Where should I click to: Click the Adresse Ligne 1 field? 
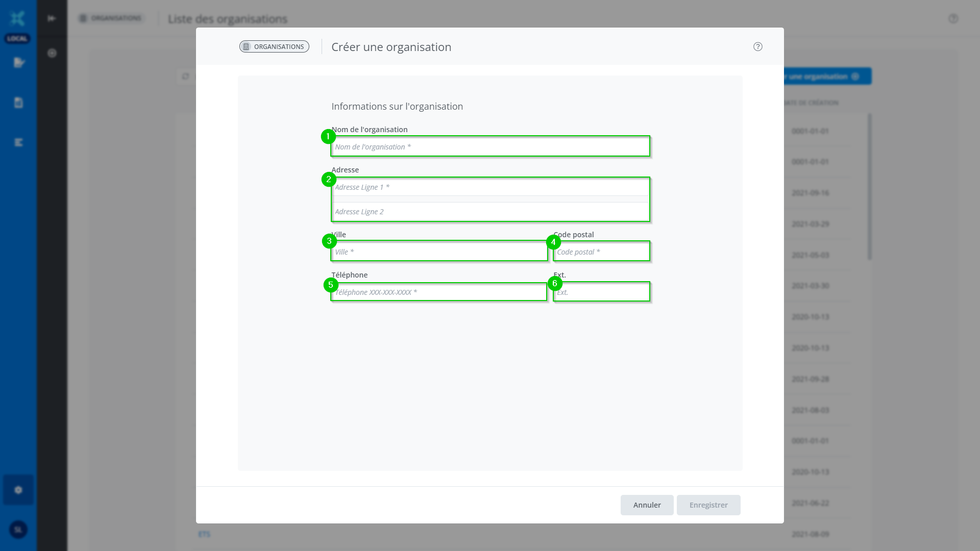(x=490, y=187)
